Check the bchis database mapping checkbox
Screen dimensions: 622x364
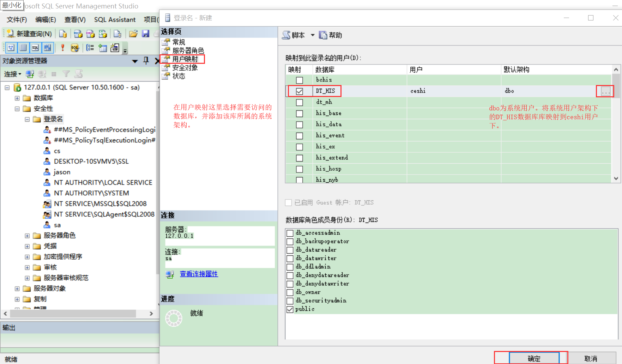tap(300, 80)
